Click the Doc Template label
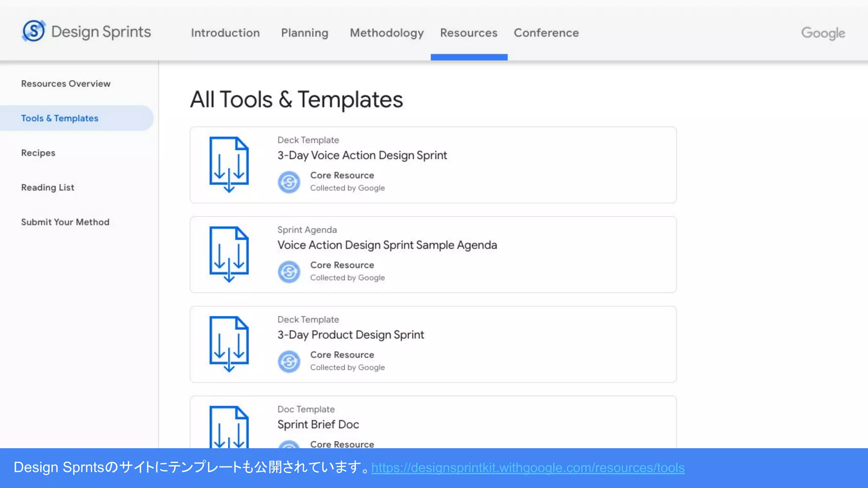868x488 pixels. click(x=306, y=410)
